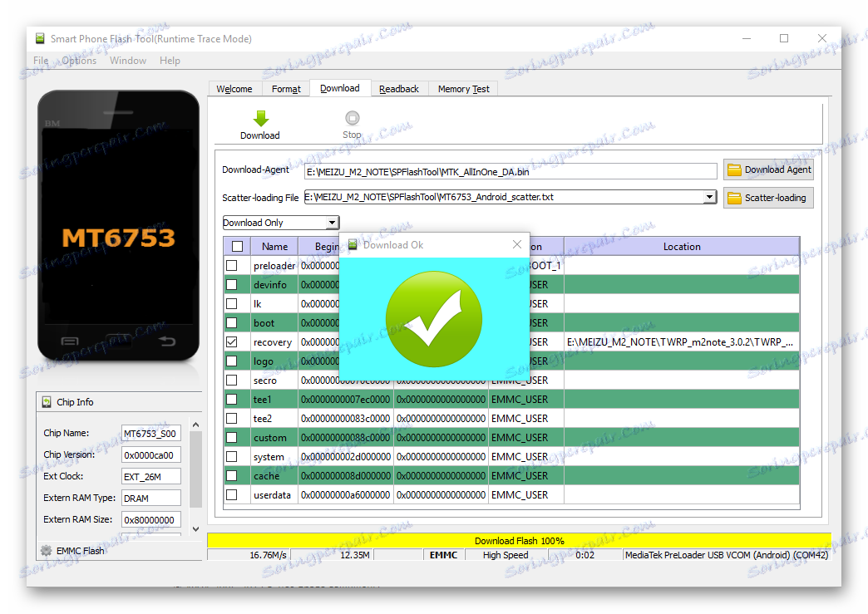This screenshot has width=868, height=614.
Task: Switch to the Format tab
Action: (286, 89)
